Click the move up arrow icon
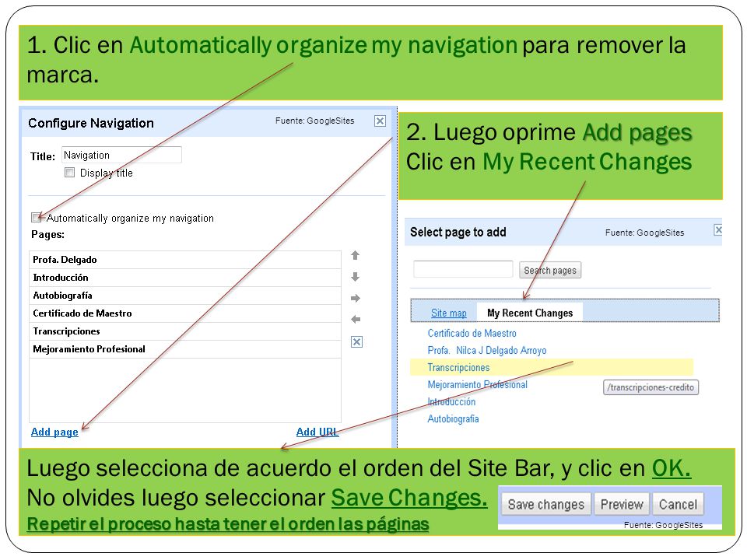Viewport: 747px width, 560px height. click(355, 255)
